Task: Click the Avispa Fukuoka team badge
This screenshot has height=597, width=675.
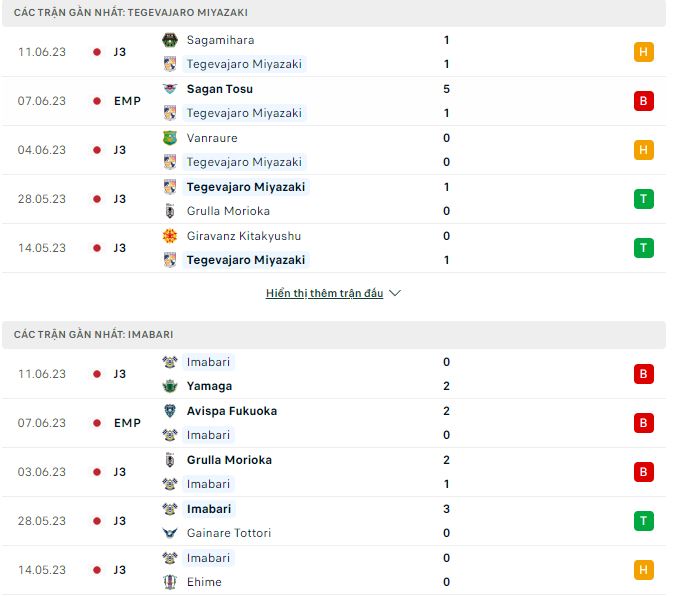Action: pyautogui.click(x=169, y=411)
